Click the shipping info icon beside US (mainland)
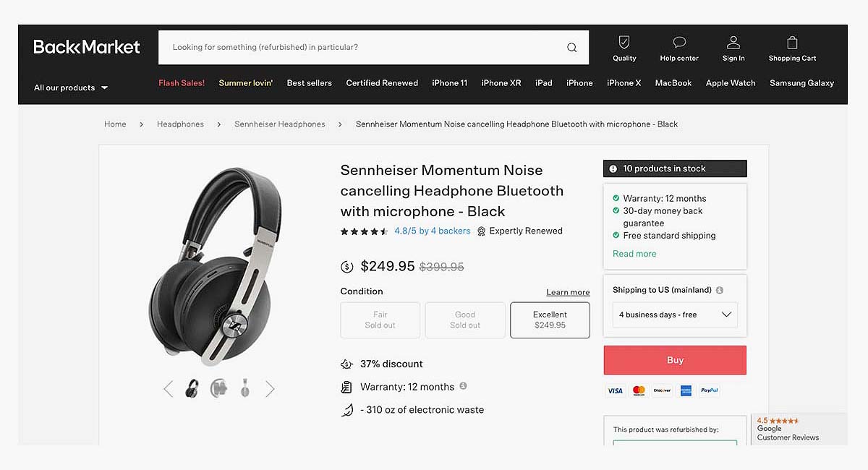 (x=720, y=290)
